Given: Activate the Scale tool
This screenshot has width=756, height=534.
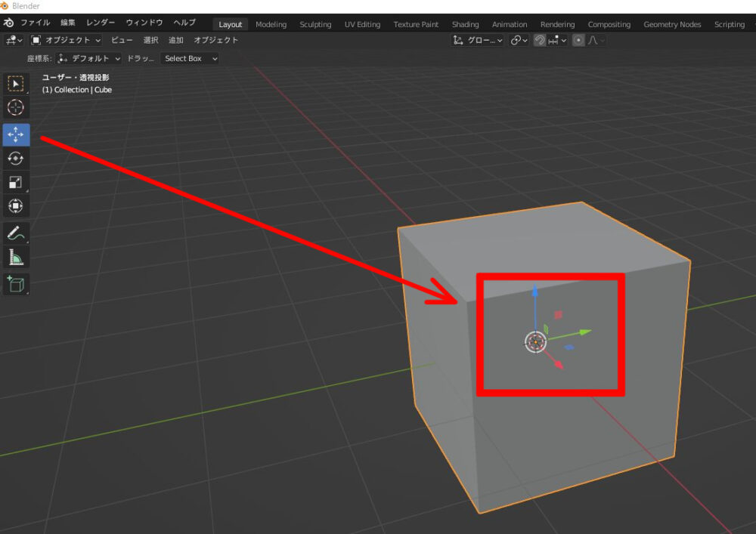Looking at the screenshot, I should click(16, 182).
